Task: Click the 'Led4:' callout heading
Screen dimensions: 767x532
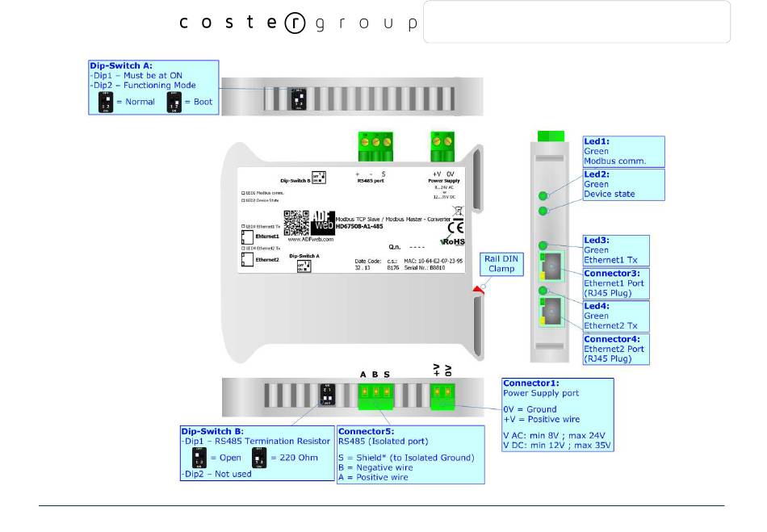Action: click(597, 306)
